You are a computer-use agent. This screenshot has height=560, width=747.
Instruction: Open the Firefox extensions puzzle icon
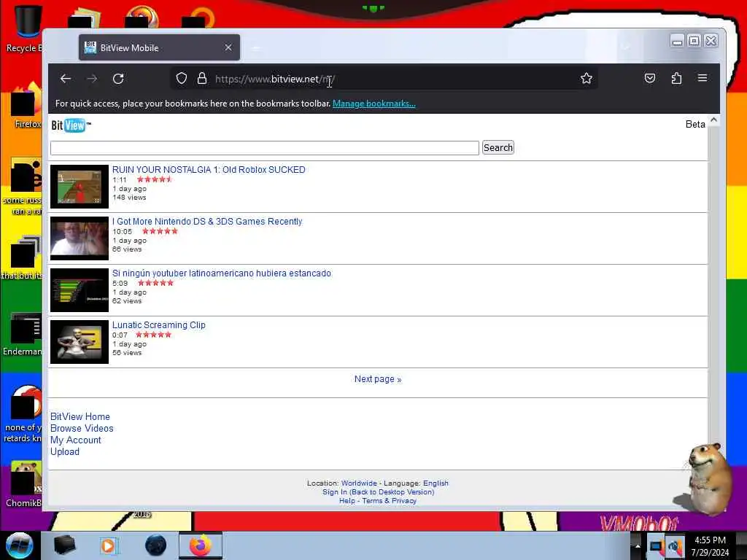pos(676,78)
